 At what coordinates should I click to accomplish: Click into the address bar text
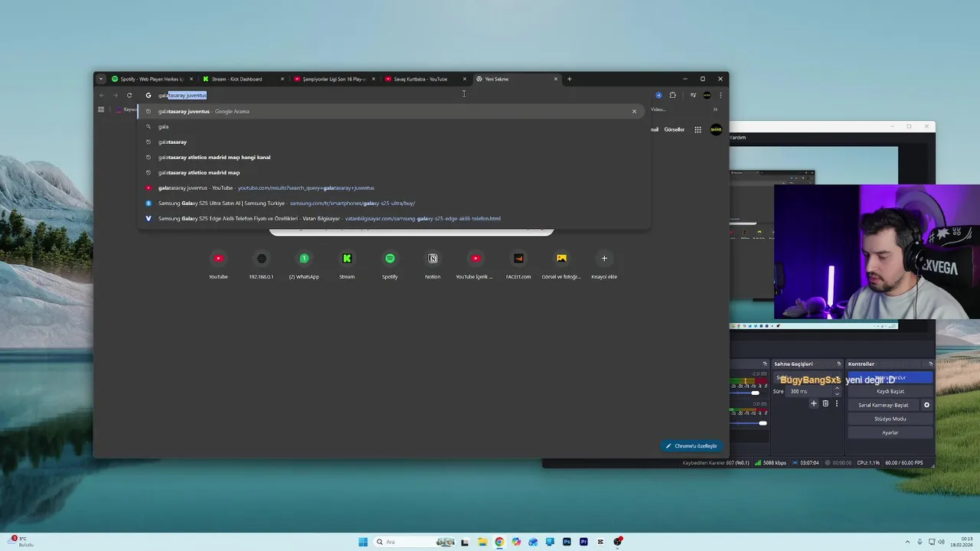tap(182, 95)
